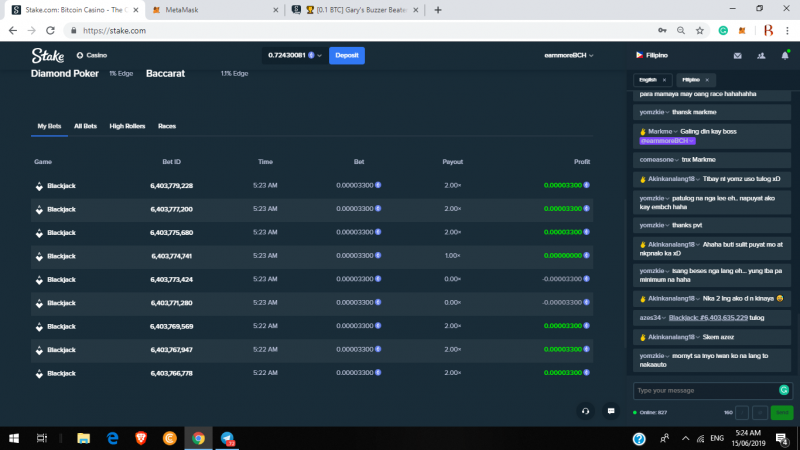Click the Deposit button
Image resolution: width=800 pixels, height=450 pixels.
(x=347, y=55)
